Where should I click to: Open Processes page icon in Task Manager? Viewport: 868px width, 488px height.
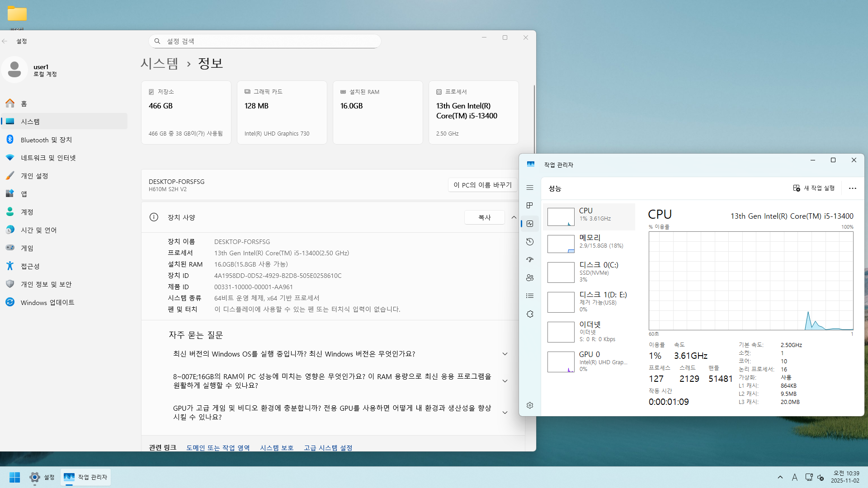pyautogui.click(x=530, y=206)
